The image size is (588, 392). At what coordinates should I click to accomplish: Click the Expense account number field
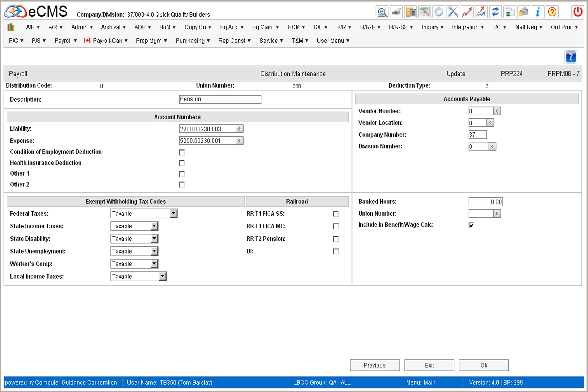coord(207,141)
